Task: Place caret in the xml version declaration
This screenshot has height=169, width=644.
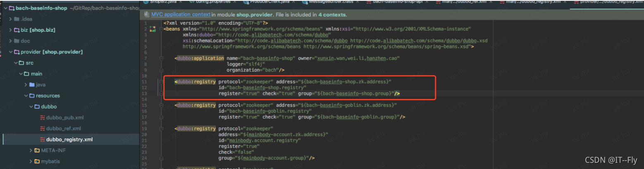Action: [x=216, y=23]
